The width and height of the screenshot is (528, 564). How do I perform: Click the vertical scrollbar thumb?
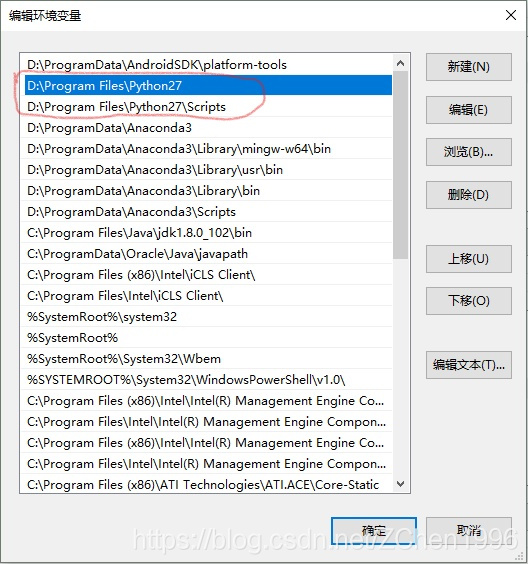(400, 165)
